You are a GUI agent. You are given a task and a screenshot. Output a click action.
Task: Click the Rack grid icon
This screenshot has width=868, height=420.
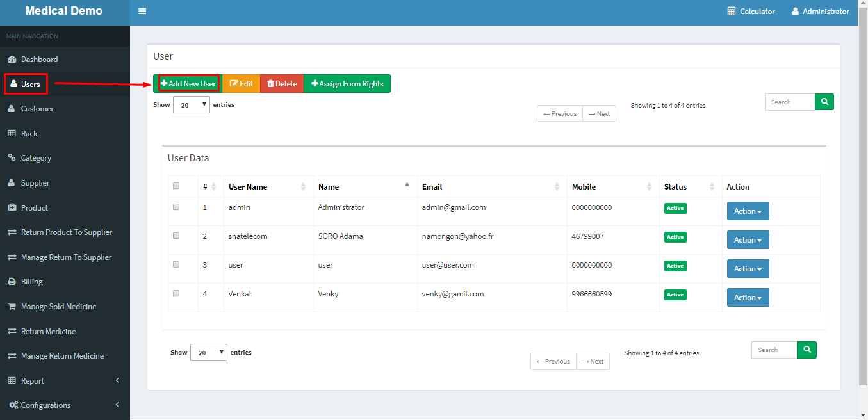(x=12, y=134)
